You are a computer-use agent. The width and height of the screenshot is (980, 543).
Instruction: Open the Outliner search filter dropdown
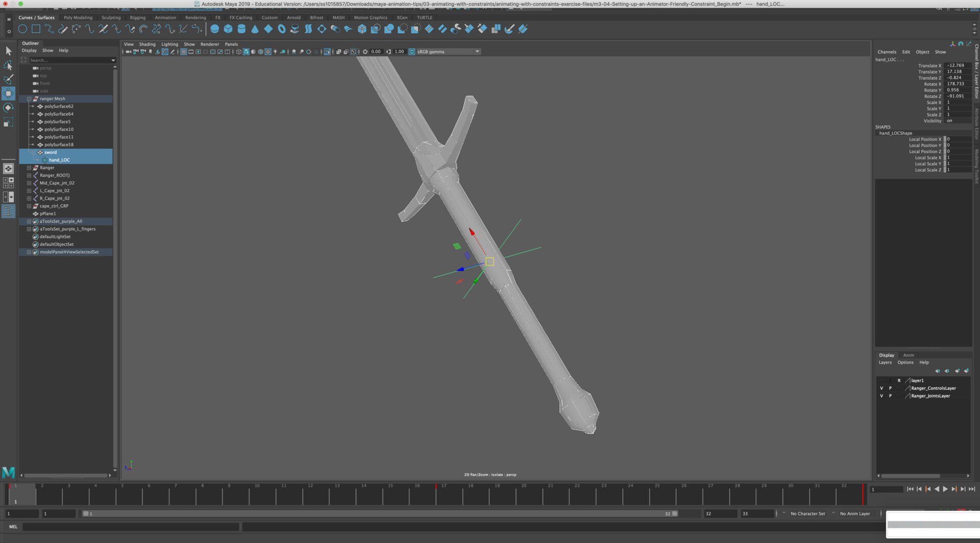(x=113, y=60)
